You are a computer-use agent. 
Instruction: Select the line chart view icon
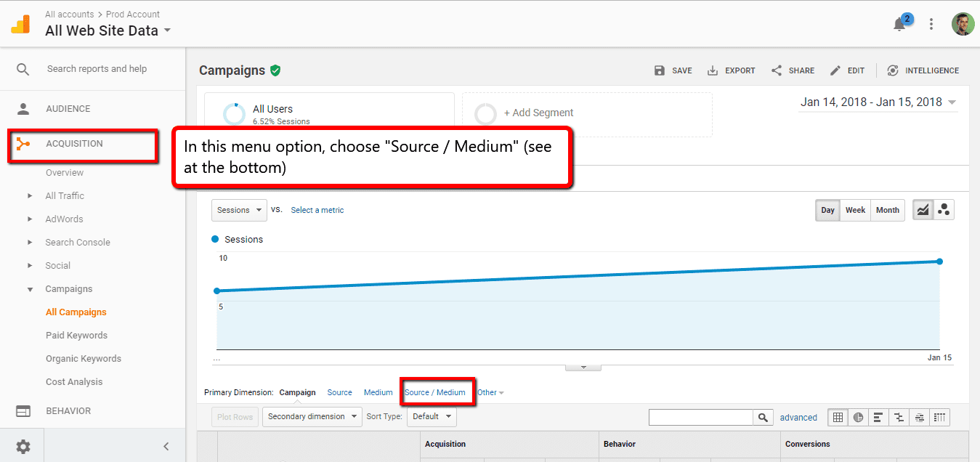[x=923, y=210]
